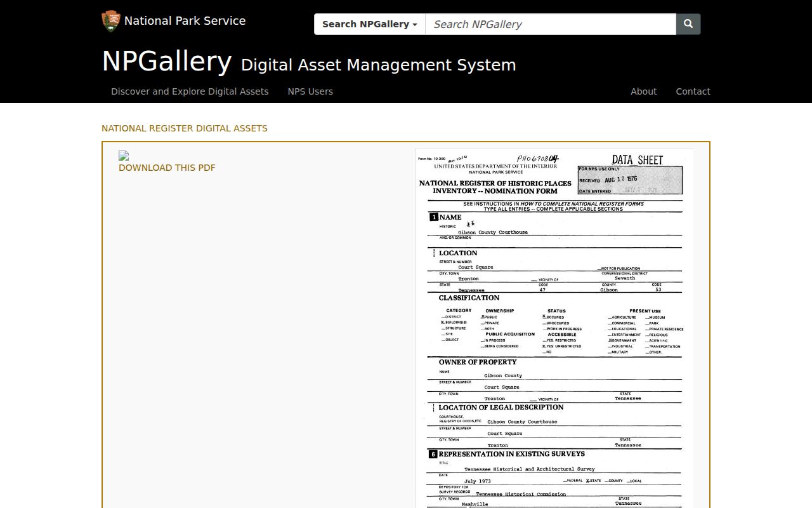Click the National Park Service title link
The image size is (812, 508).
[185, 21]
